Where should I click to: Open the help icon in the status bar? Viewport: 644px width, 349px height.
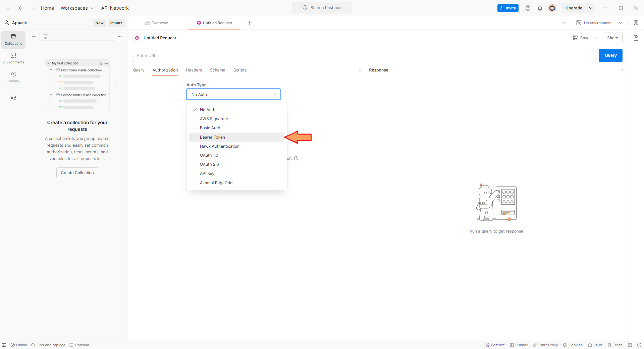[x=639, y=345]
